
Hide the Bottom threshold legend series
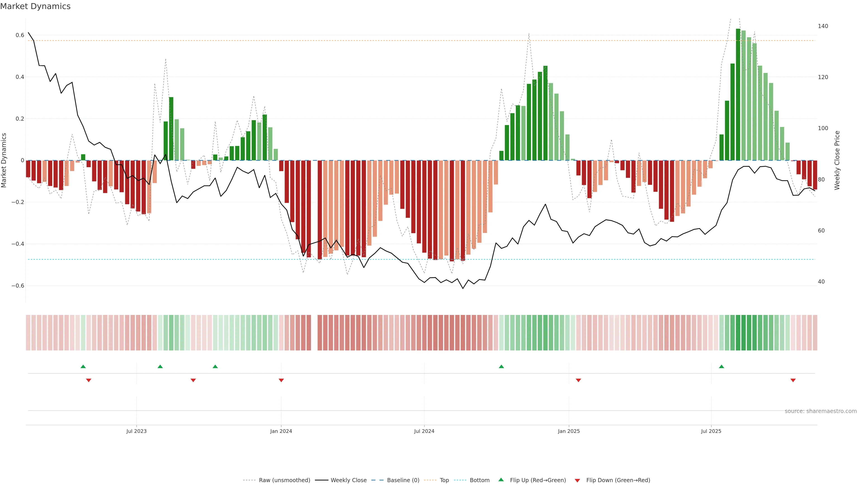(479, 480)
